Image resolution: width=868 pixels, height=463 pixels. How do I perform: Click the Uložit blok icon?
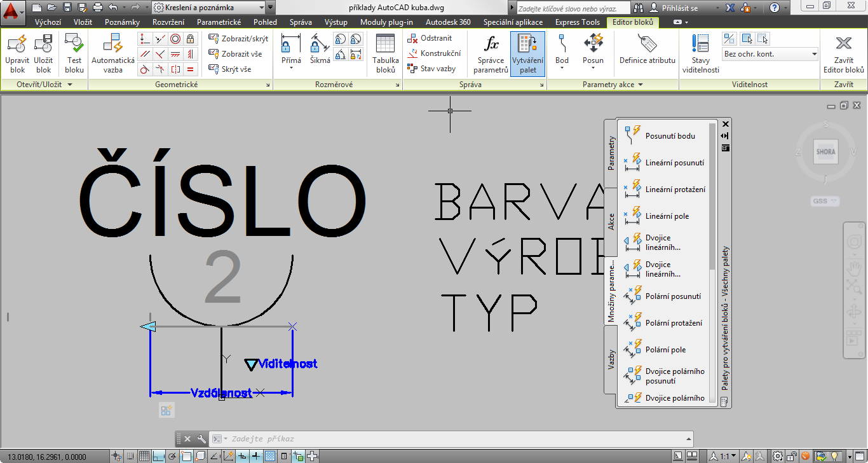(43, 46)
